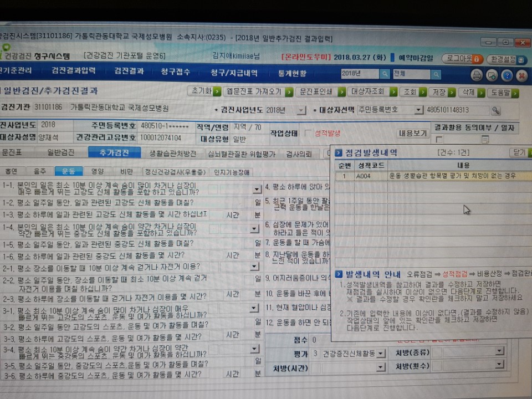Search by resident number magnifier icon

point(495,111)
